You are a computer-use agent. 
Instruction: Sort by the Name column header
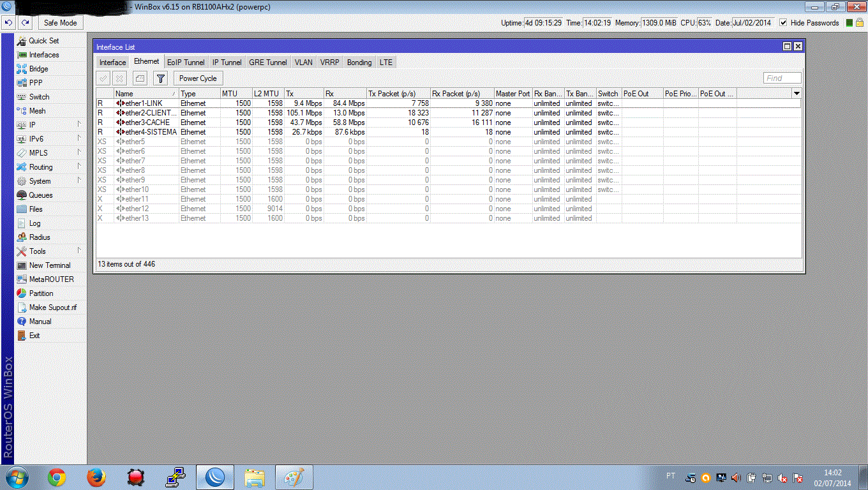point(146,94)
